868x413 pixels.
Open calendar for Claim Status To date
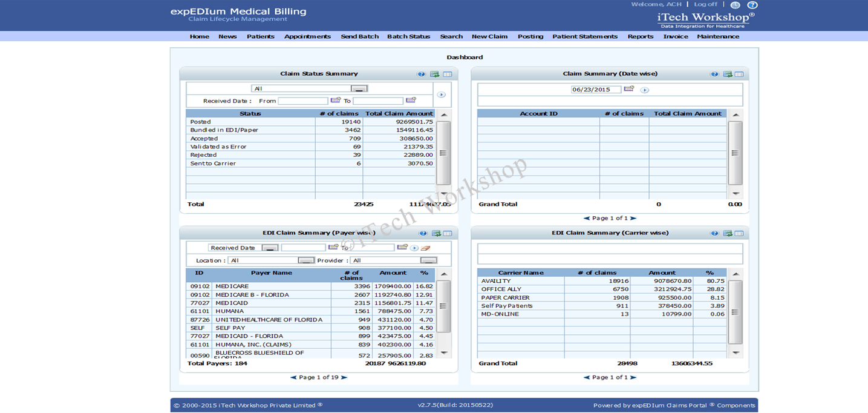coord(411,101)
